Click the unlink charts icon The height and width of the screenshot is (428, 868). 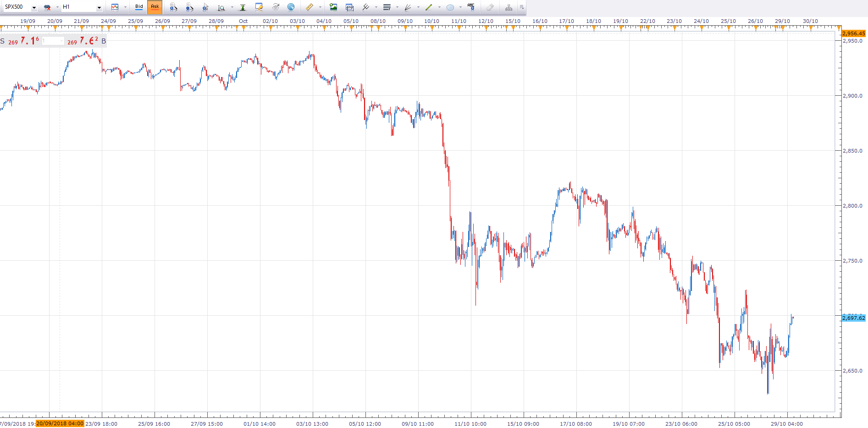pyautogui.click(x=47, y=7)
